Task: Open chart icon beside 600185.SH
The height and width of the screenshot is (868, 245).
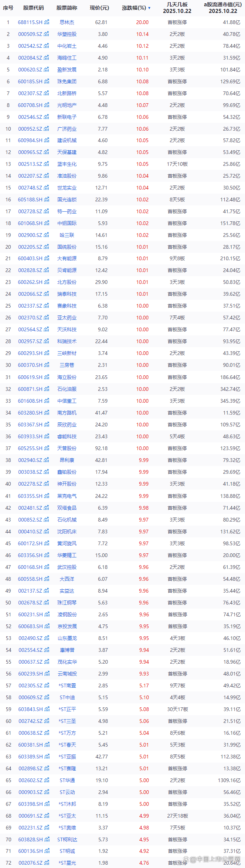Action: point(47,81)
